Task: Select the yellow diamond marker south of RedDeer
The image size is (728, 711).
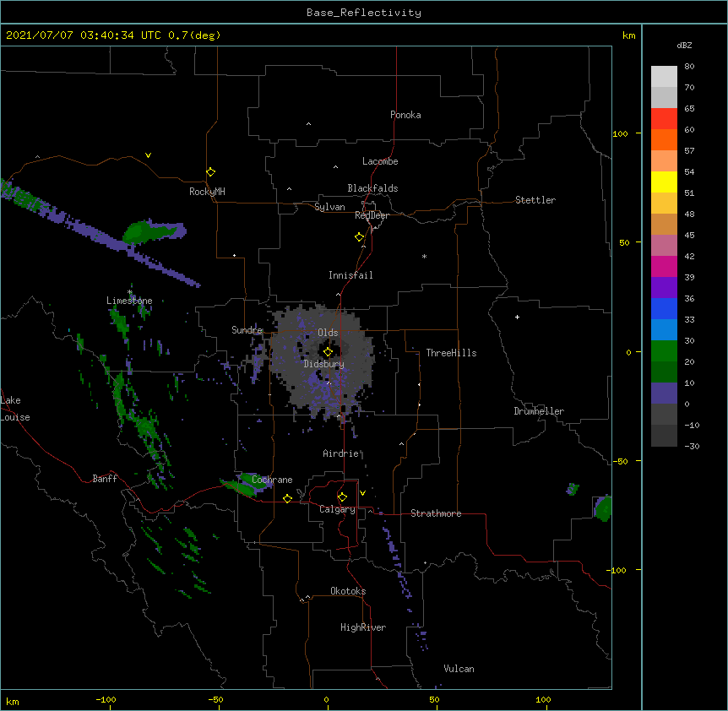Action: coord(360,237)
